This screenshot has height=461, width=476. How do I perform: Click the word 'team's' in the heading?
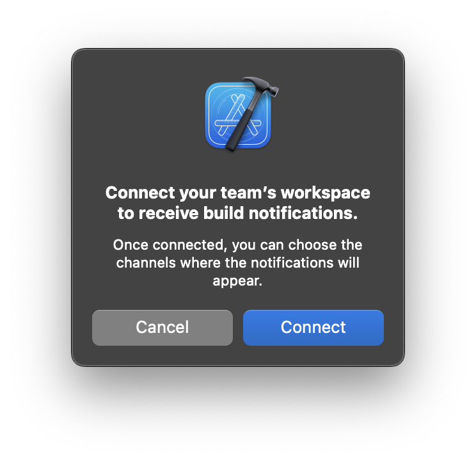[x=248, y=193]
